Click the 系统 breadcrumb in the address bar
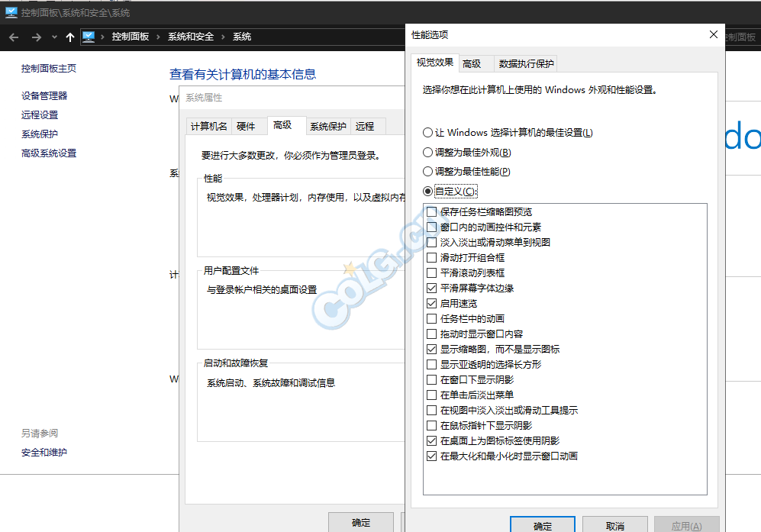761x532 pixels. pos(242,37)
